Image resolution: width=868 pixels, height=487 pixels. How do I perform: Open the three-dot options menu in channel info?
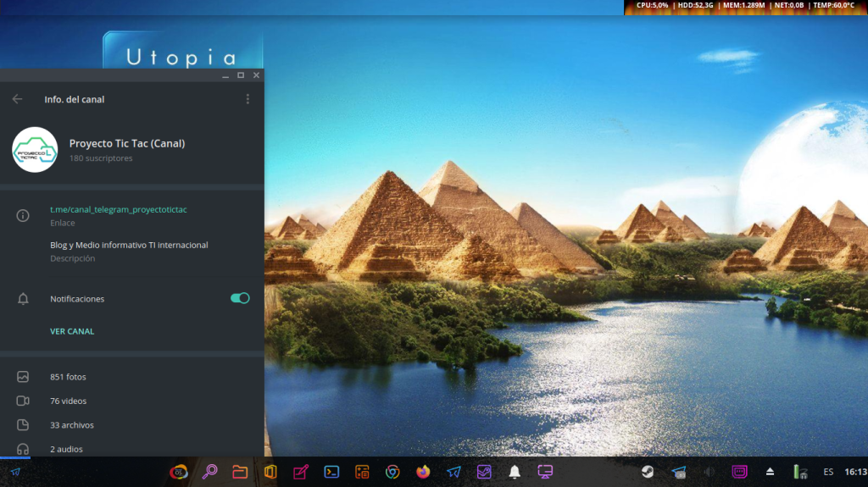248,99
